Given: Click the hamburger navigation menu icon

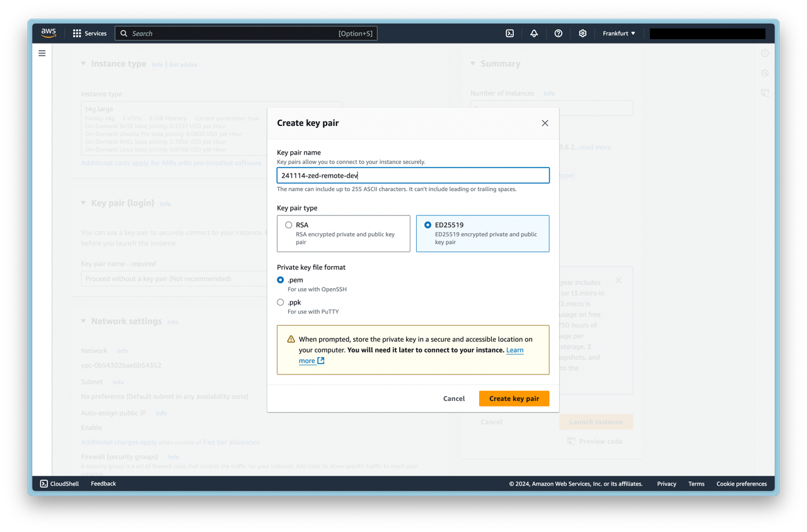Looking at the screenshot, I should (x=42, y=53).
